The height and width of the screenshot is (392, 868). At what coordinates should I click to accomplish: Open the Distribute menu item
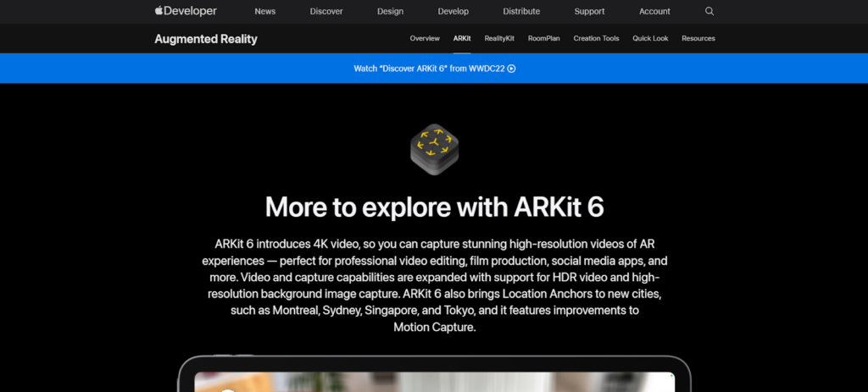[521, 12]
